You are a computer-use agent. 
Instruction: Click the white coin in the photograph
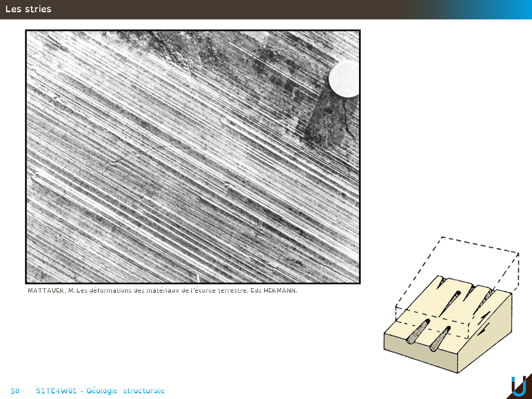[344, 79]
